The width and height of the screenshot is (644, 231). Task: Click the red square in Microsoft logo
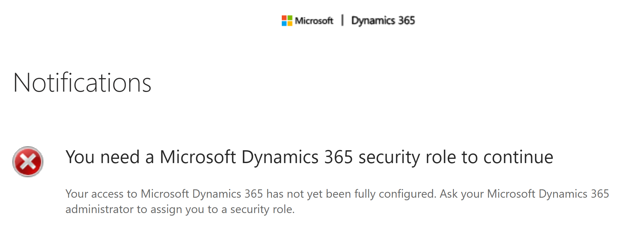(x=284, y=18)
